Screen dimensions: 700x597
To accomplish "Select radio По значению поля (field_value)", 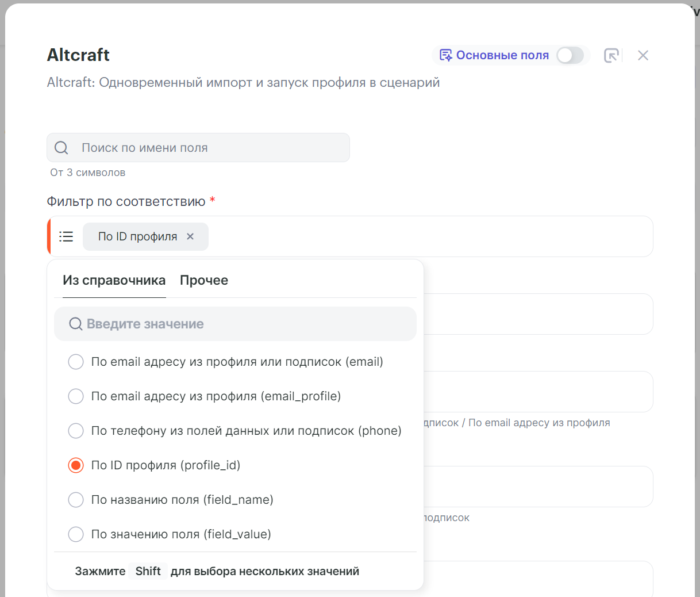I will point(76,534).
